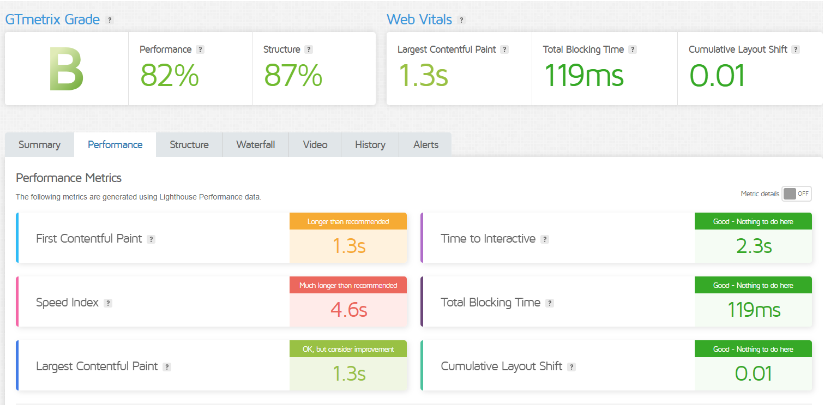This screenshot has width=823, height=405.
Task: Click the large B grade letter
Action: 66,69
